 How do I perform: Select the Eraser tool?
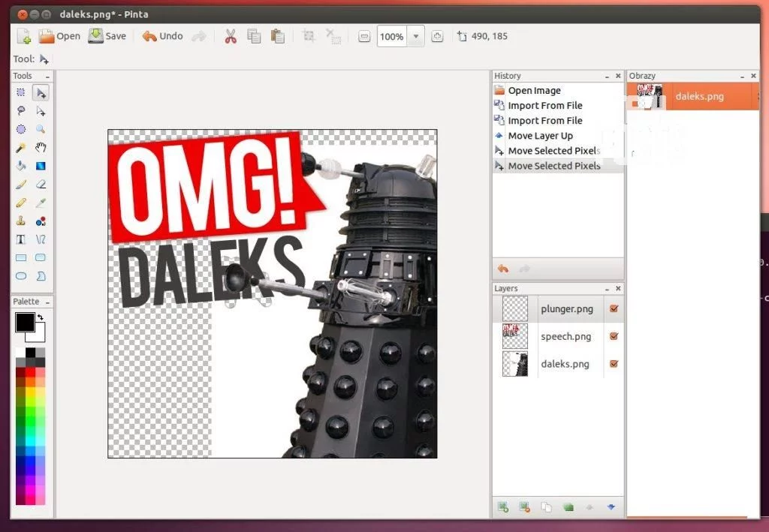tap(41, 184)
